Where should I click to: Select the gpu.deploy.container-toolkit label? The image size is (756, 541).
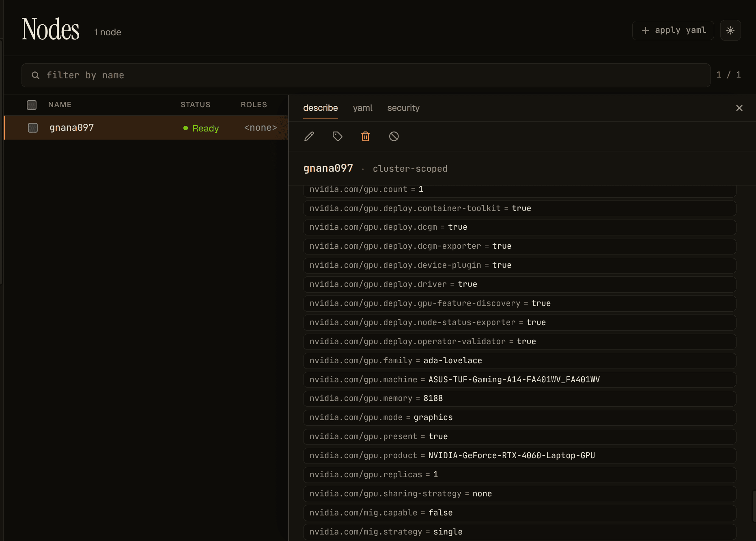point(520,209)
